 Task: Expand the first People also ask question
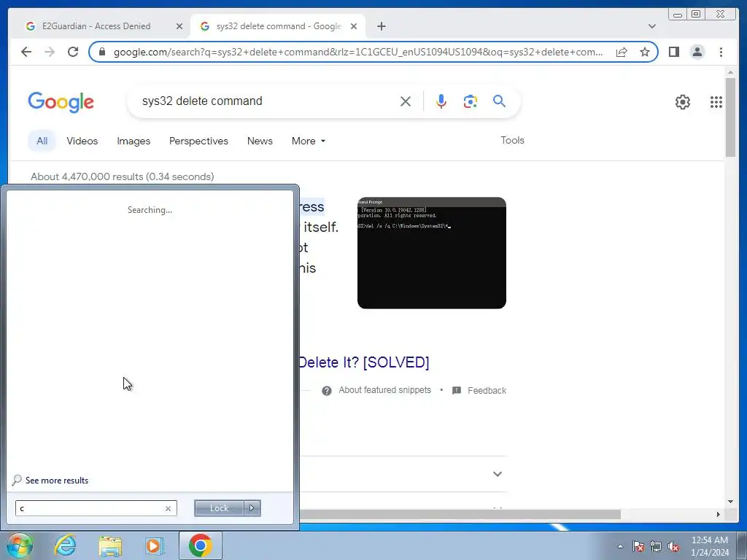(498, 474)
